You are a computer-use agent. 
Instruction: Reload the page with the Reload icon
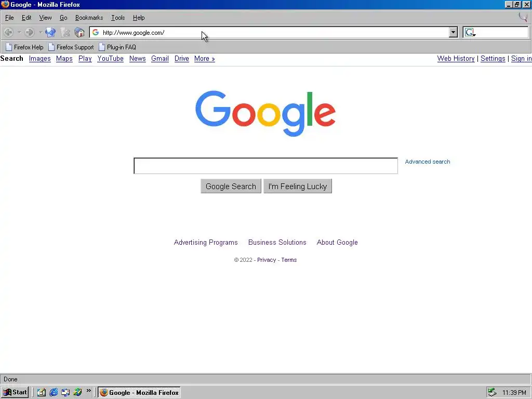coord(50,33)
